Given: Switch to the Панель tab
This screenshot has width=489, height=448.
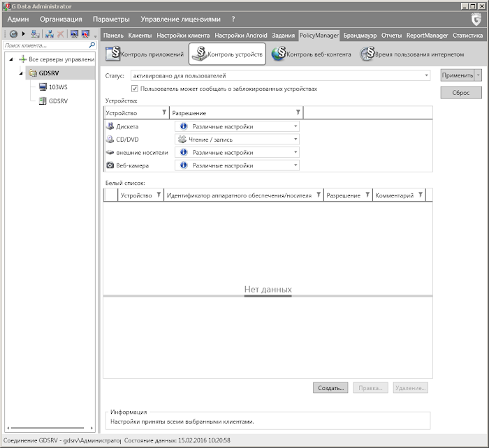Looking at the screenshot, I should point(113,35).
